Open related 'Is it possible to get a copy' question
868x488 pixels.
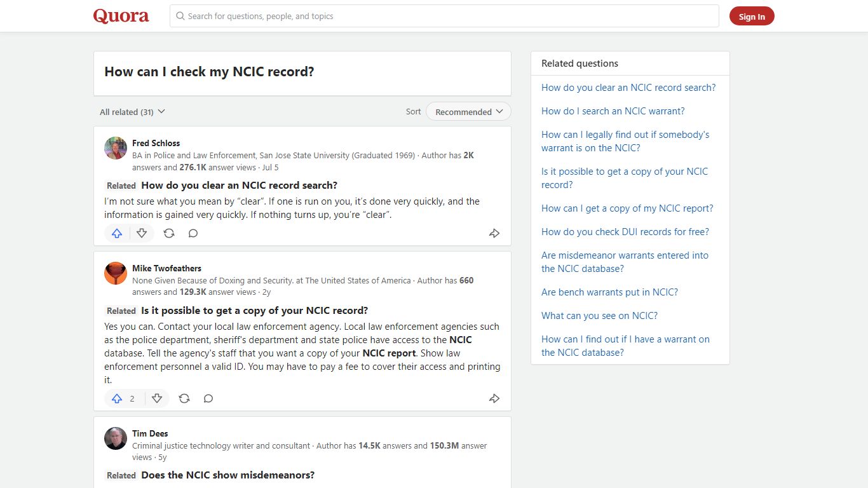coord(625,178)
